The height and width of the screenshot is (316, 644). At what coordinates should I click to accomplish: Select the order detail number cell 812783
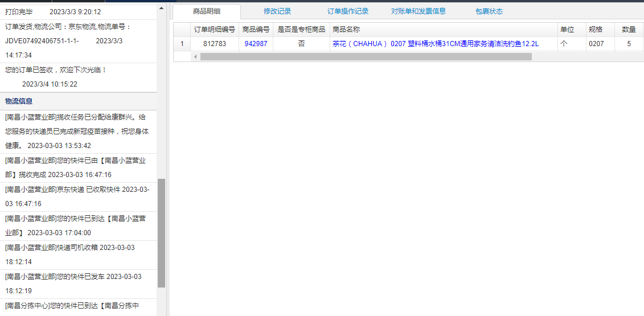215,44
